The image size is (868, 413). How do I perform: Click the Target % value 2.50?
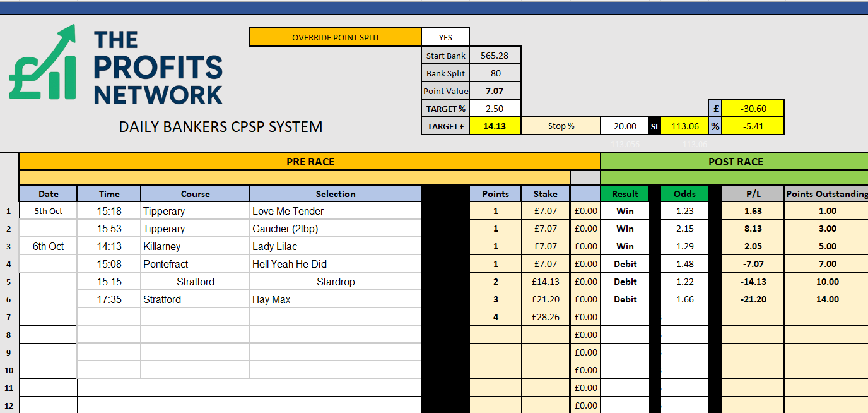point(495,109)
